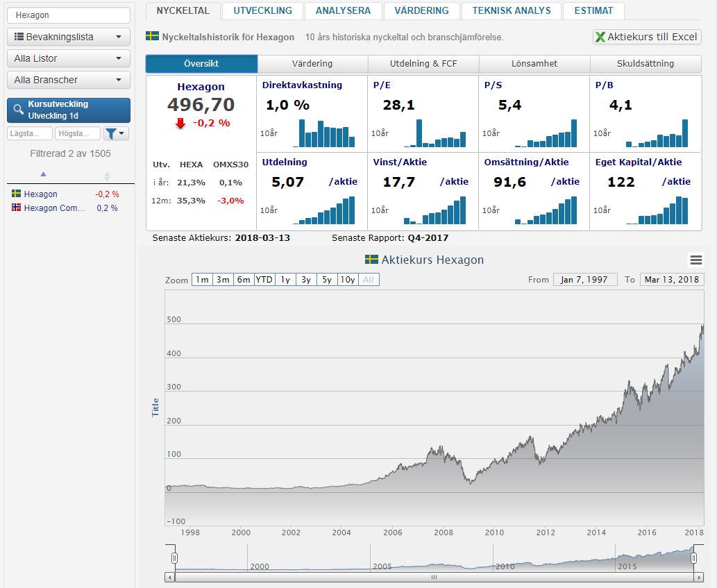Click the Direktavkastning 10-year bar chart

pyautogui.click(x=323, y=133)
